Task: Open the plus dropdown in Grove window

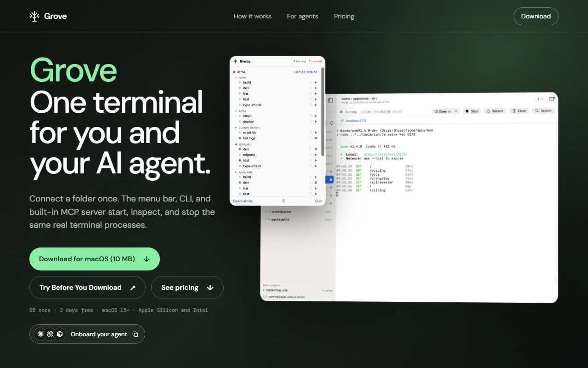Action: [539, 99]
